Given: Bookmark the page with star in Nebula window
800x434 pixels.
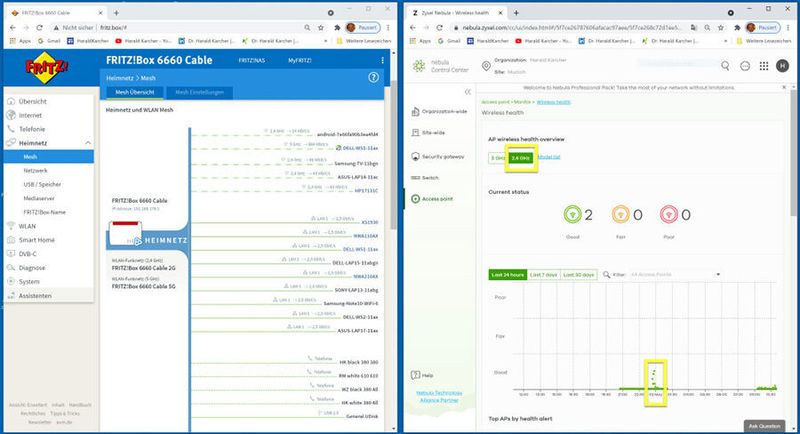Looking at the screenshot, I should (720, 28).
